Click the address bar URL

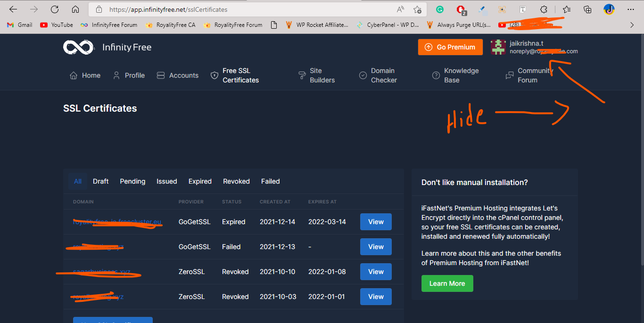click(168, 9)
